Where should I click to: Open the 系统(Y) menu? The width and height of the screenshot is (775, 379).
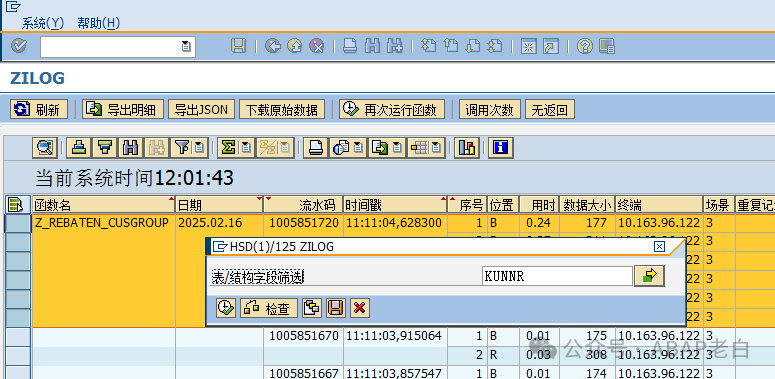(x=43, y=23)
